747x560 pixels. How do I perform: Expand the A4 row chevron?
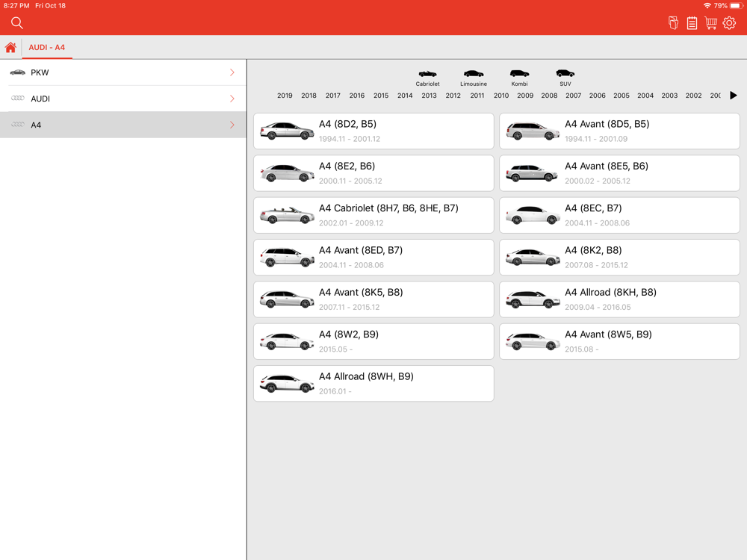click(x=232, y=125)
